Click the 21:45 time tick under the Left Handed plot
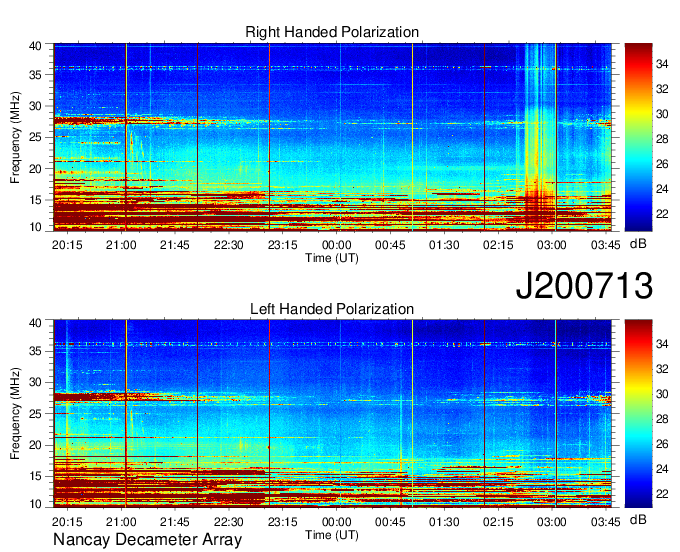 click(x=175, y=521)
